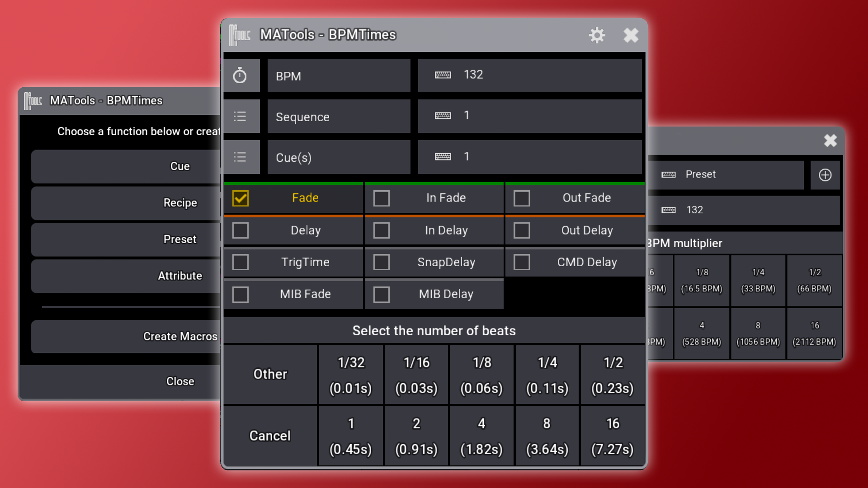The width and height of the screenshot is (868, 488).
Task: Click keyboard icon in Cue(s) value field
Action: (x=443, y=157)
